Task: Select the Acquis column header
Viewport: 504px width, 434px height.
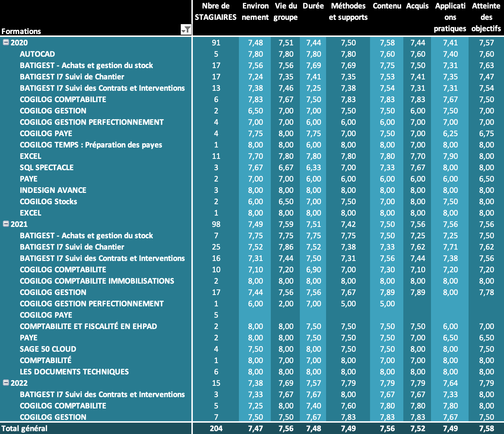Action: coord(418,6)
